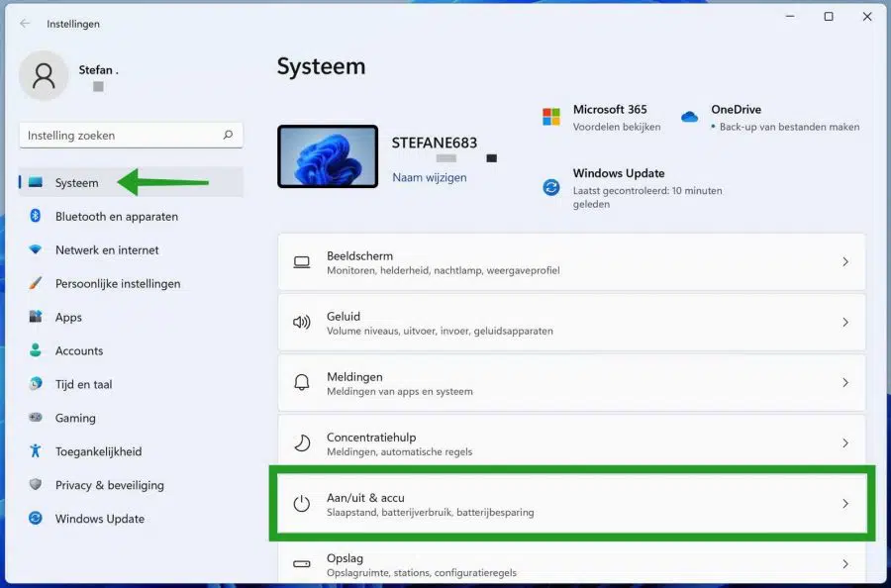Click the Concentratiehulp moon icon
This screenshot has height=588, width=891.
[x=302, y=442]
